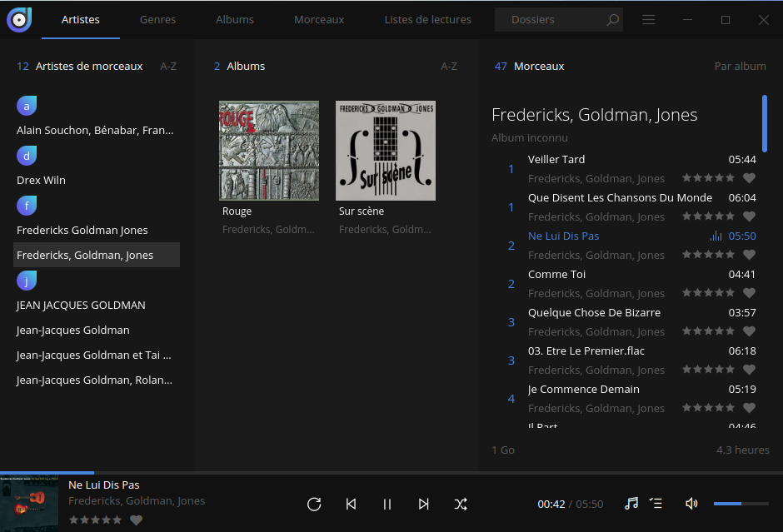Open the now playing queue list icon
The height and width of the screenshot is (532, 783).
pyautogui.click(x=656, y=504)
